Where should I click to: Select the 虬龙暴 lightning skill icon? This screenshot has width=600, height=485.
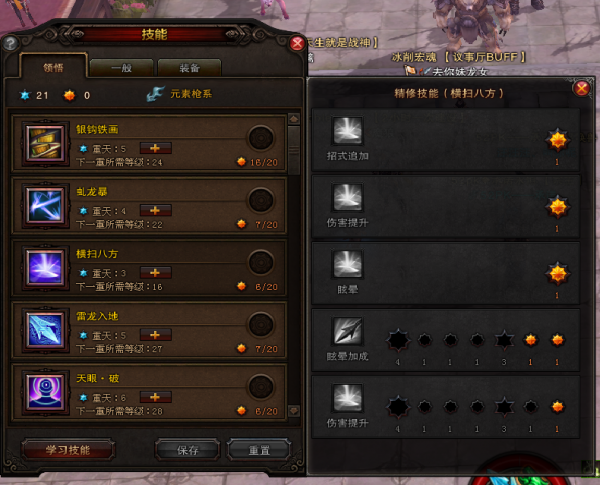pos(45,206)
